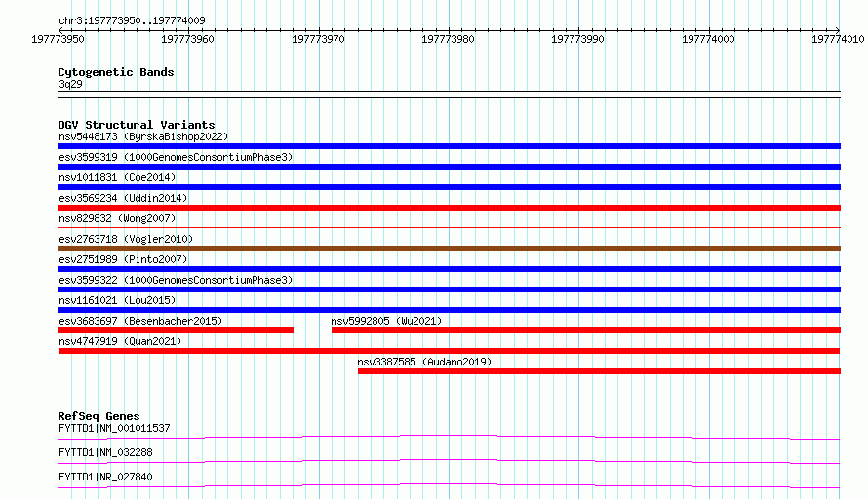
Task: Select the brown bar for esv2763718
Action: pos(449,249)
